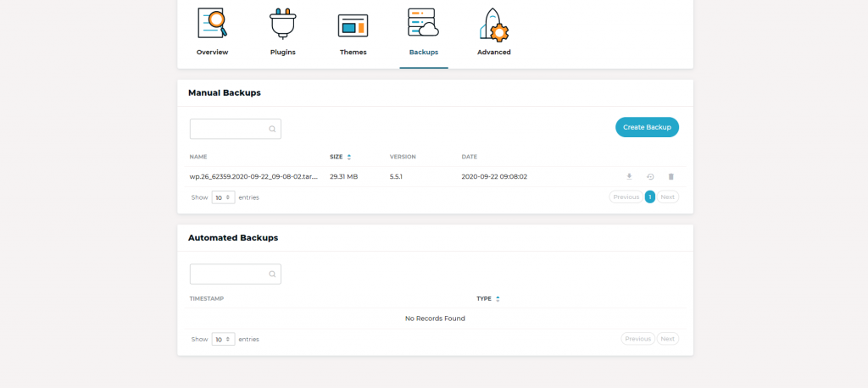The image size is (868, 388).
Task: Click the Automated Backups heading
Action: (x=233, y=238)
